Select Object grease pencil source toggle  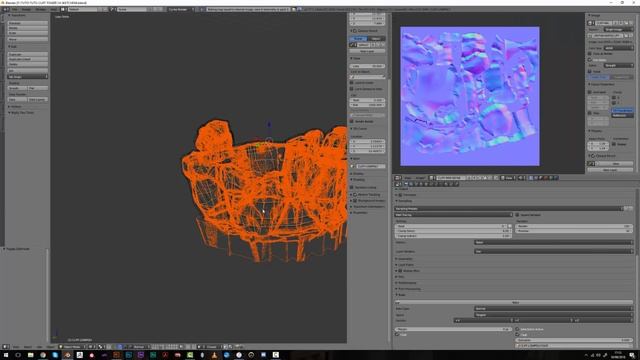(376, 39)
